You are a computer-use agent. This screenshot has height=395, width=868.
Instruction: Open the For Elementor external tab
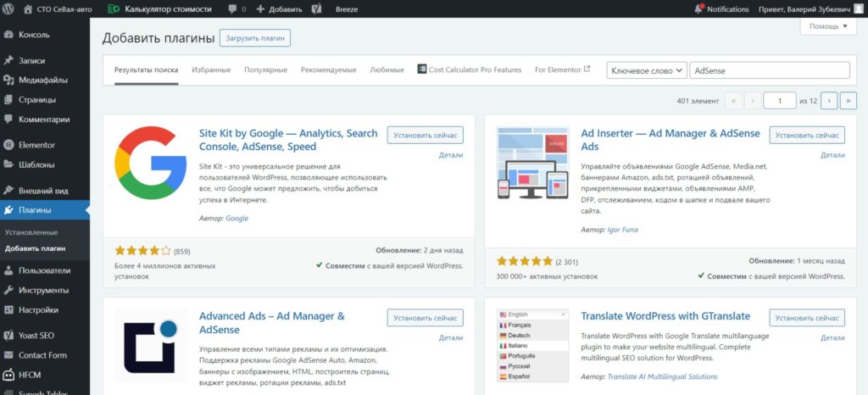tap(563, 70)
